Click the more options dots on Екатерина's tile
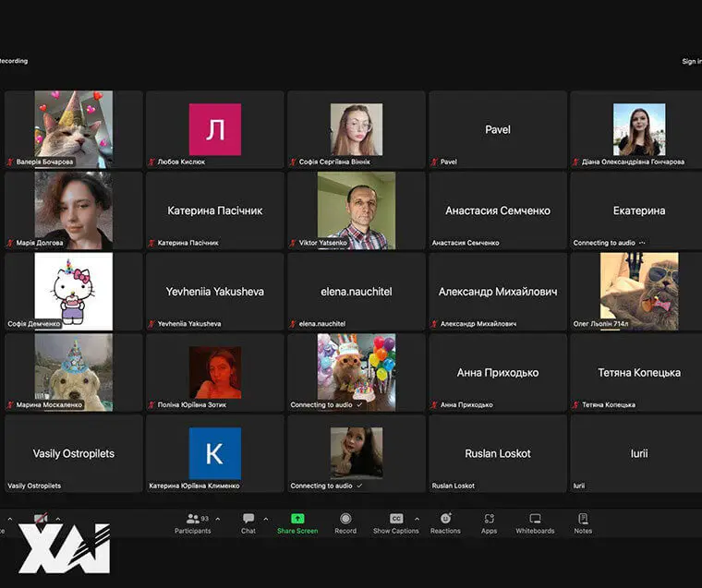This screenshot has width=702, height=588. pyautogui.click(x=642, y=243)
